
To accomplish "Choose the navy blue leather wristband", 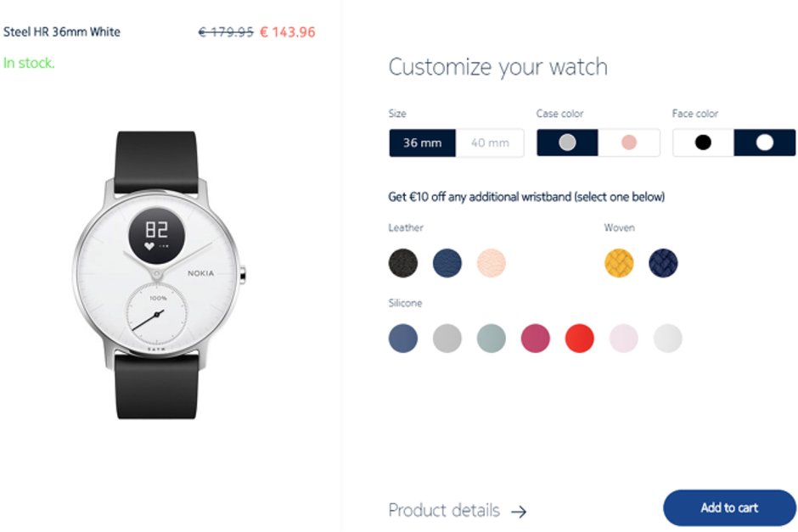I will 447,263.
